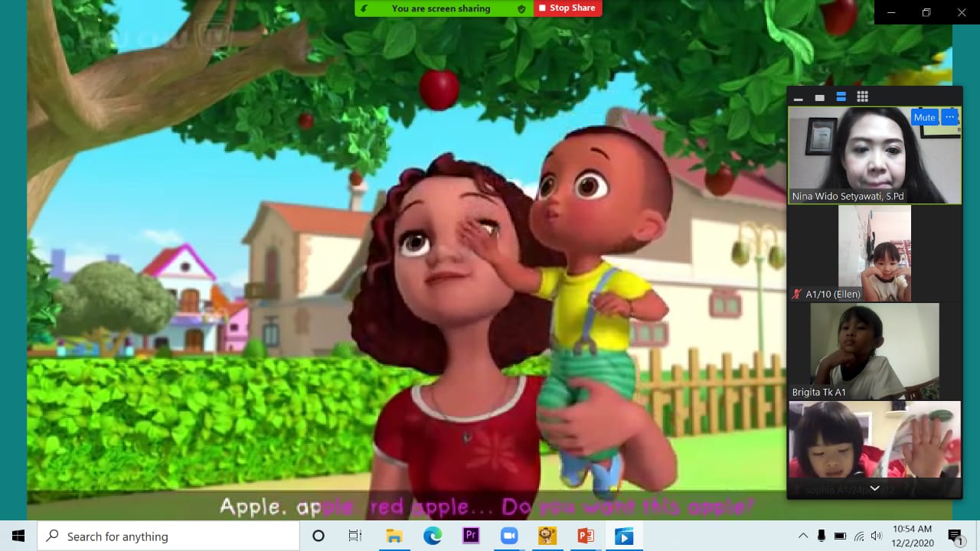980x551 pixels.
Task: Open Task View on the taskbar
Action: tap(355, 536)
